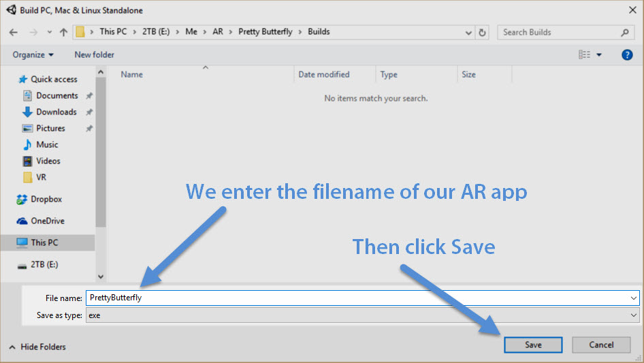The image size is (644, 363).
Task: Select Builds in address breadcrumb
Action: pos(319,31)
